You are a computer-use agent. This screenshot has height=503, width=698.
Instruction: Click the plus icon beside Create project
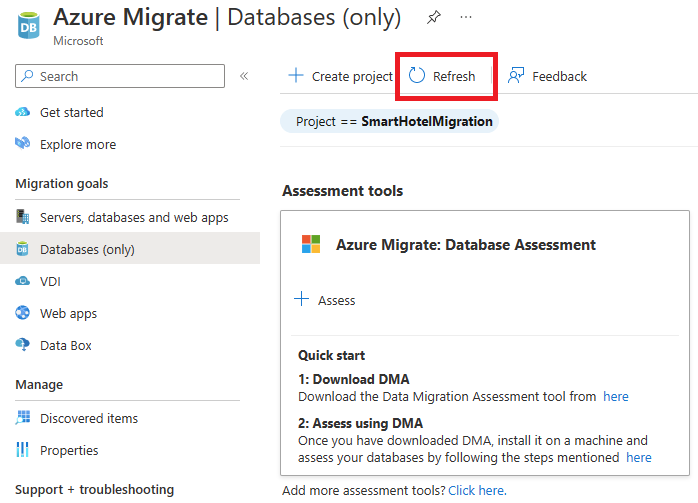pos(296,75)
